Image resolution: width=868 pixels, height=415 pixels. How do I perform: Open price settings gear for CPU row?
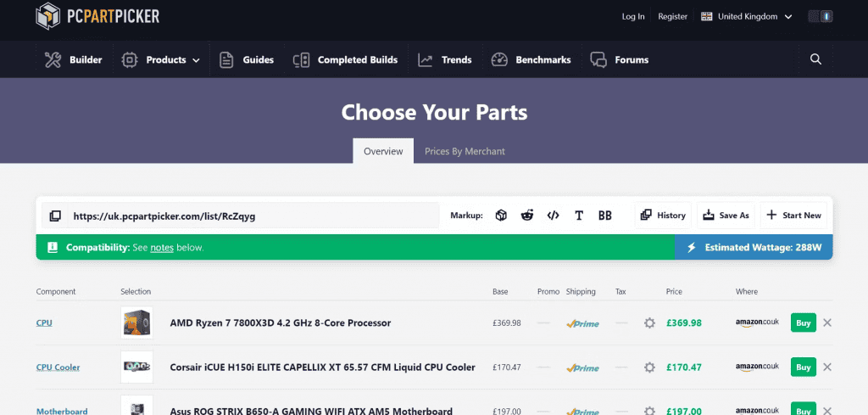click(650, 323)
